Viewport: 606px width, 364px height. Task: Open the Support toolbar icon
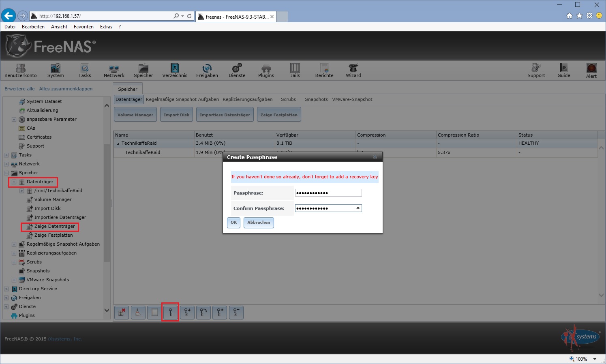(x=536, y=70)
